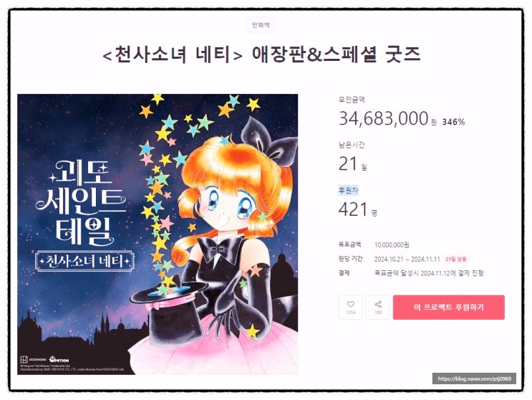Click the 346% funding percentage
Screen dimensions: 532x400
click(x=453, y=122)
